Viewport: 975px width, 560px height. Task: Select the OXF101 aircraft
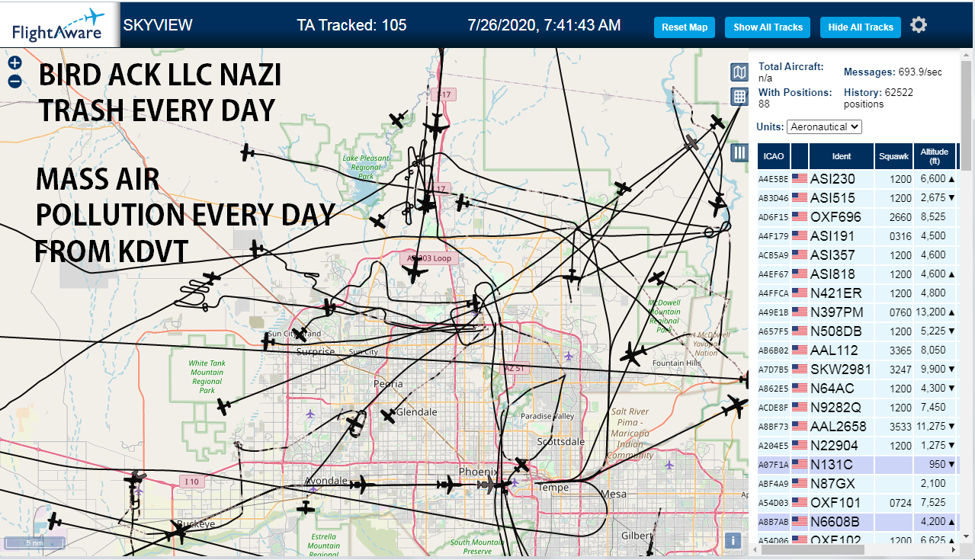pyautogui.click(x=857, y=503)
